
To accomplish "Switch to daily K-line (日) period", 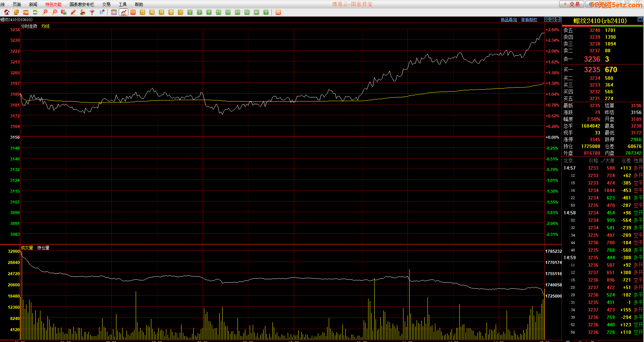I will coord(143,12).
